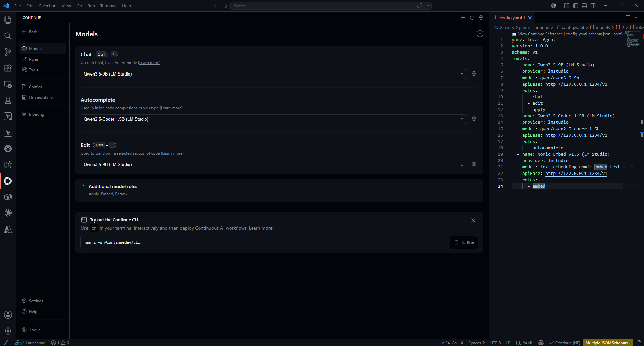Go forward with the title bar arrow

click(x=225, y=6)
